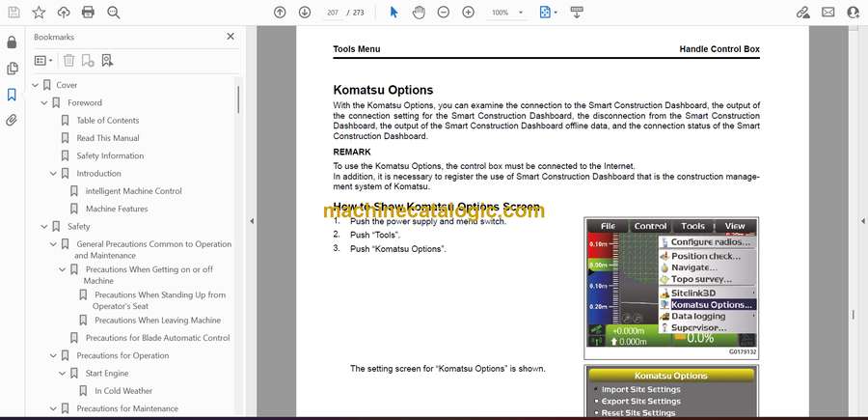The image size is (868, 420).
Task: Send document by email icon
Action: [828, 13]
